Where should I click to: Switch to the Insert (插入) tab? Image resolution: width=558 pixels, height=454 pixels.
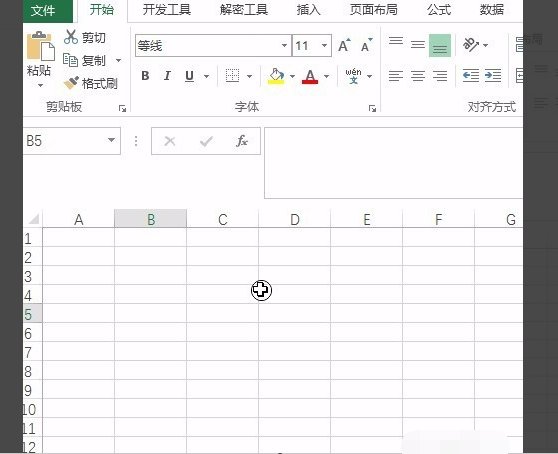pos(309,10)
